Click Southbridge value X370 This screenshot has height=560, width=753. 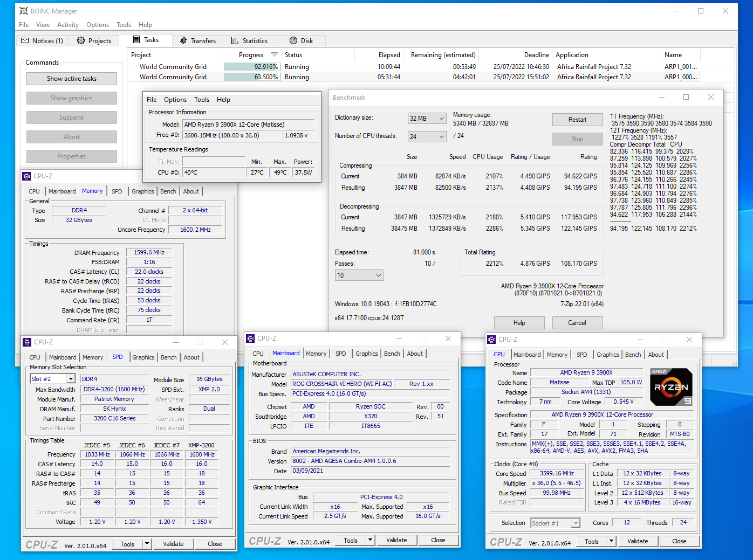(x=371, y=416)
